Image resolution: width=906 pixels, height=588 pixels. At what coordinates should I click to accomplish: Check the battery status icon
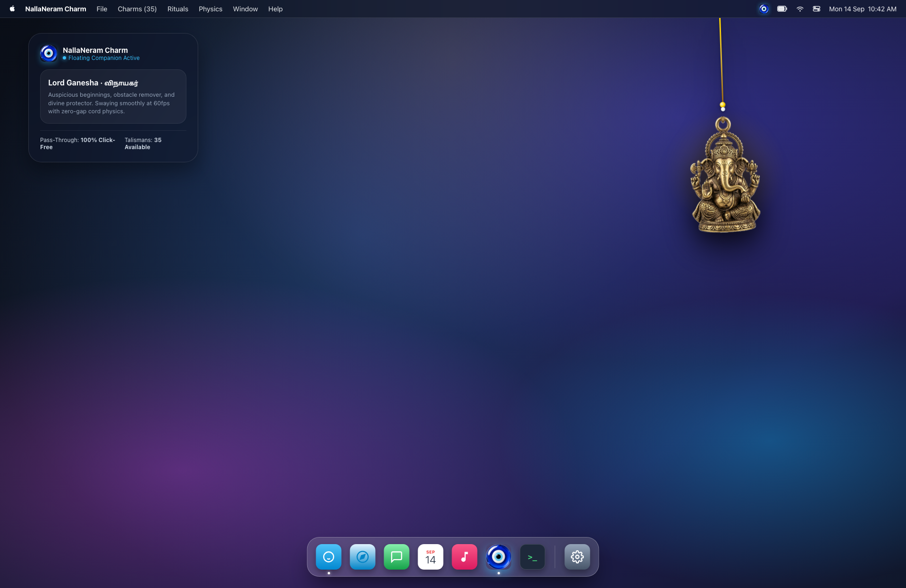(782, 9)
